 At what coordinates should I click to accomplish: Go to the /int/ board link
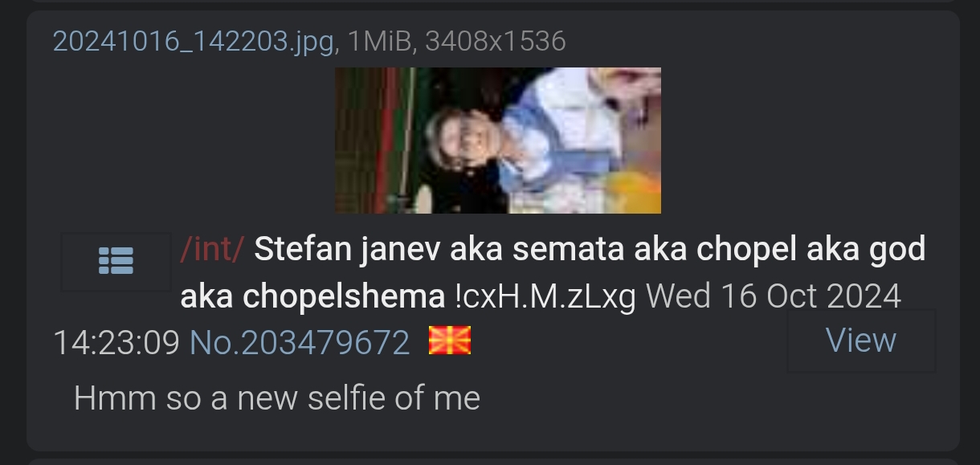(212, 250)
